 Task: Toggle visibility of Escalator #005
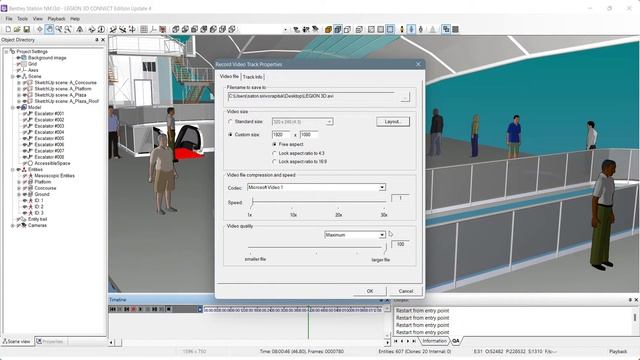coord(24,138)
